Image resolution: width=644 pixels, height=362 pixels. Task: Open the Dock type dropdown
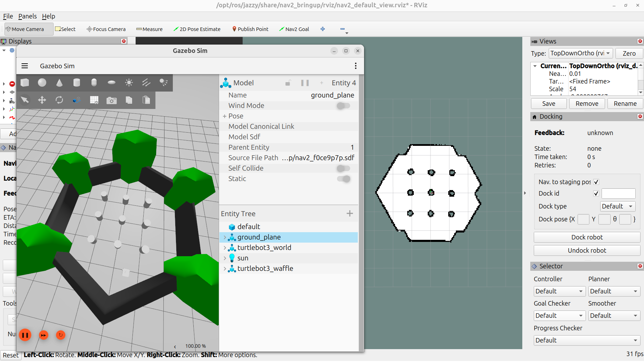coord(618,206)
